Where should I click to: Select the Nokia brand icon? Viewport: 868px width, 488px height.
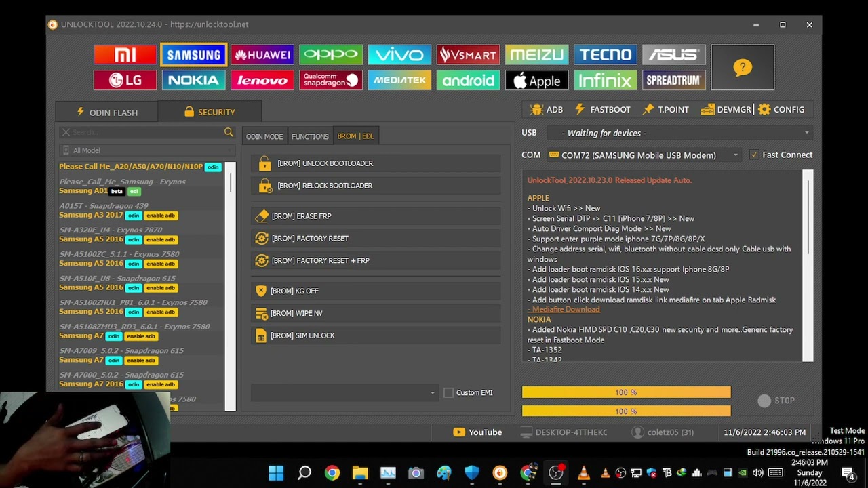[193, 80]
